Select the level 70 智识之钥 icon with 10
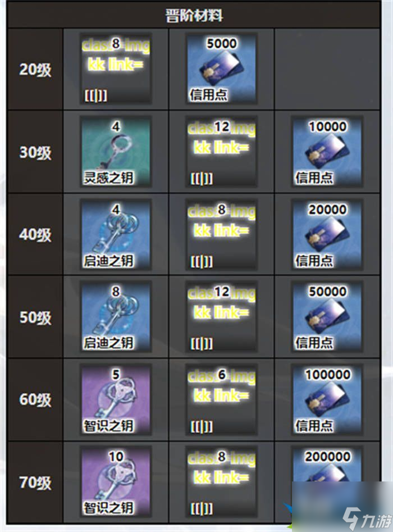Image resolution: width=393 pixels, height=532 pixels. (x=116, y=482)
